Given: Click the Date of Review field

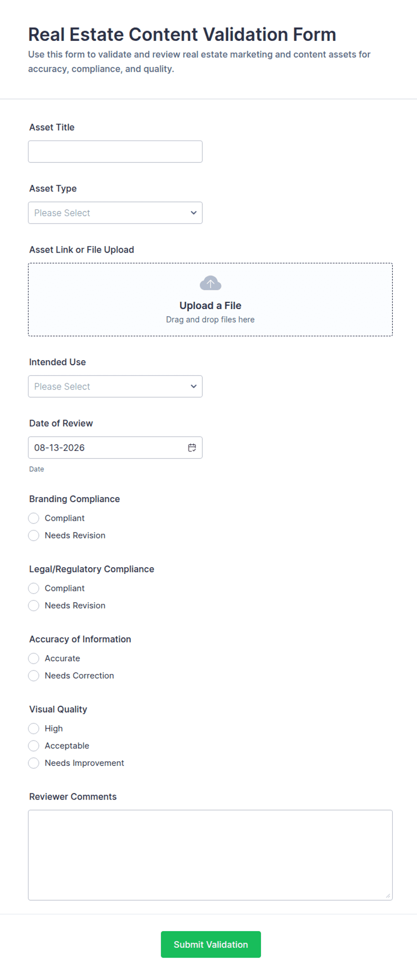Looking at the screenshot, I should click(x=115, y=447).
